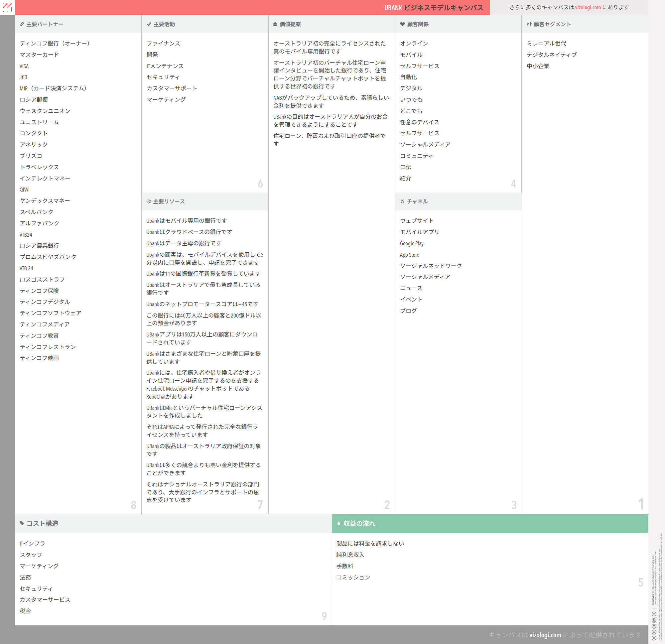665x644 pixels.
Task: Click the ティンコフ銀行（オーナー） partner entry
Action: pos(55,44)
